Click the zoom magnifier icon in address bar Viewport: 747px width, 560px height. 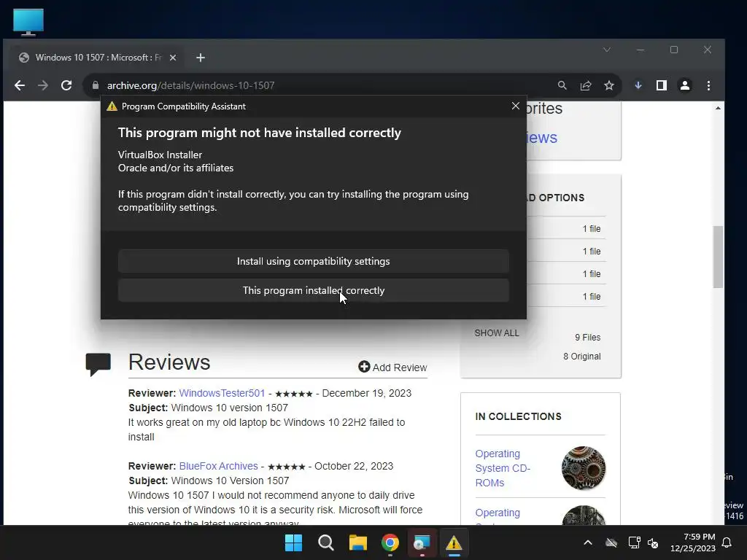[x=562, y=86]
